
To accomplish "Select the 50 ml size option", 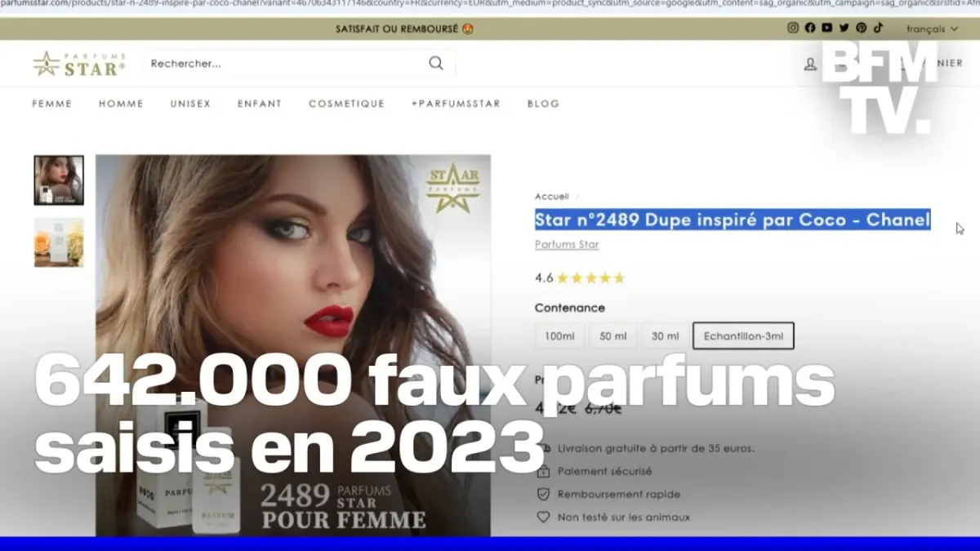I will point(612,335).
